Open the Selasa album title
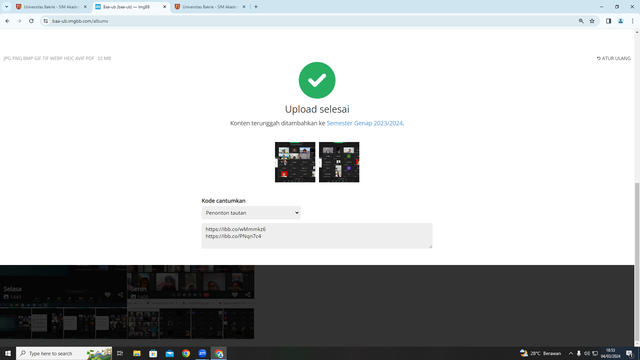The width and height of the screenshot is (640, 360). pos(13,289)
